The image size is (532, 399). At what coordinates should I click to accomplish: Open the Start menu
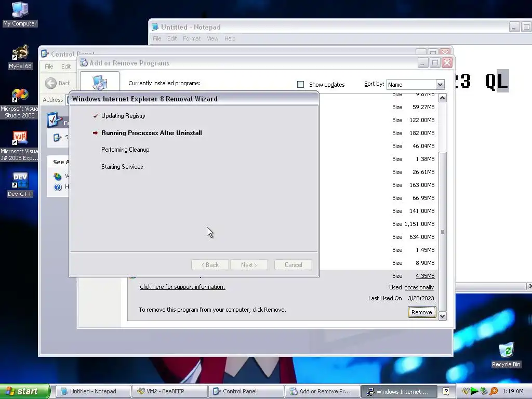pyautogui.click(x=25, y=391)
